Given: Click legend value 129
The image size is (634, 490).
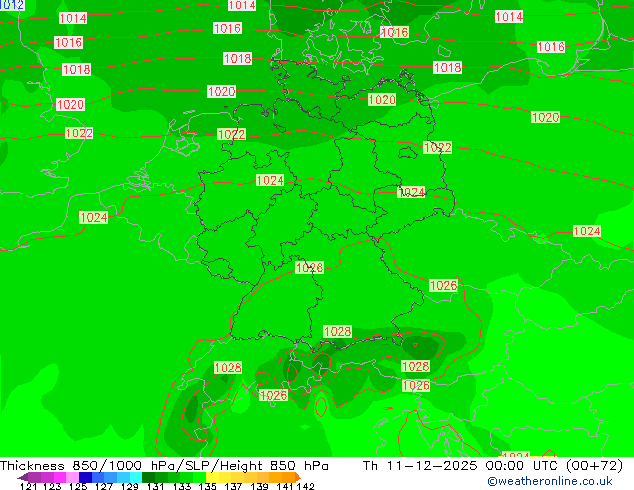Looking at the screenshot, I should click(x=130, y=486).
